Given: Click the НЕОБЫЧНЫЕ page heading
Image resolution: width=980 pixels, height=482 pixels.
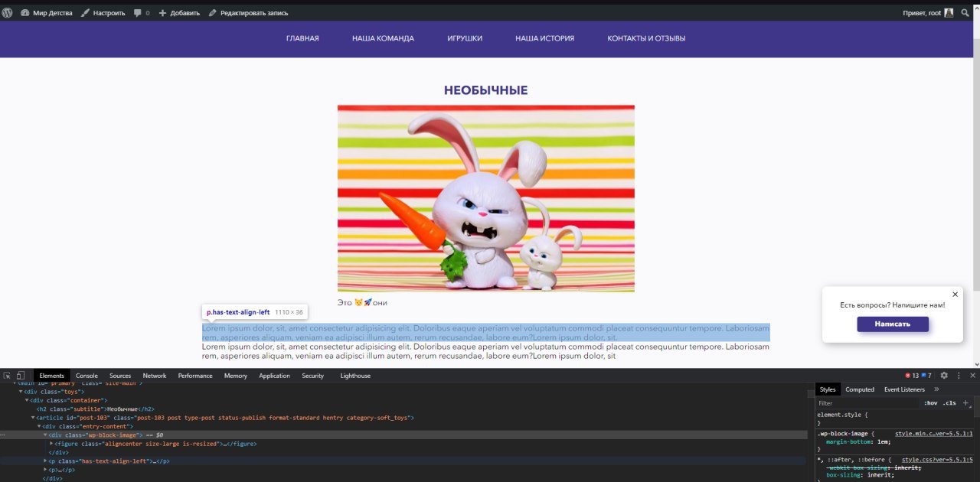Looking at the screenshot, I should [486, 90].
